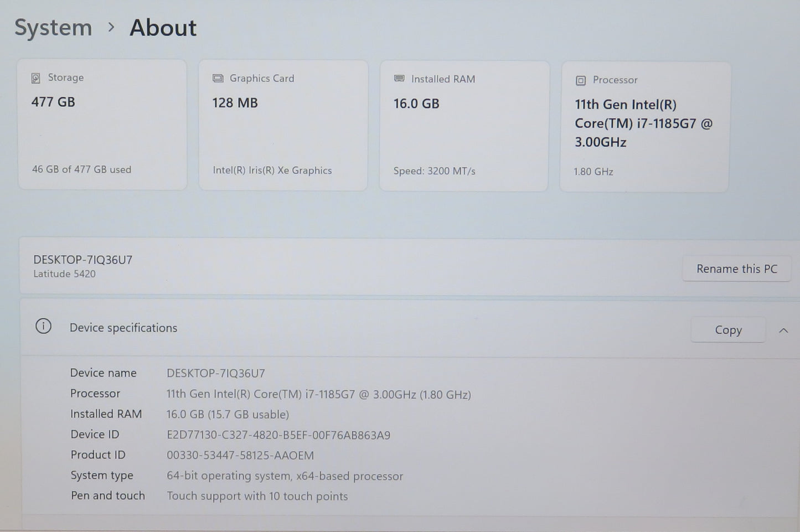Click the Storage drive icon
Screen dimensions: 800x532
coord(36,78)
